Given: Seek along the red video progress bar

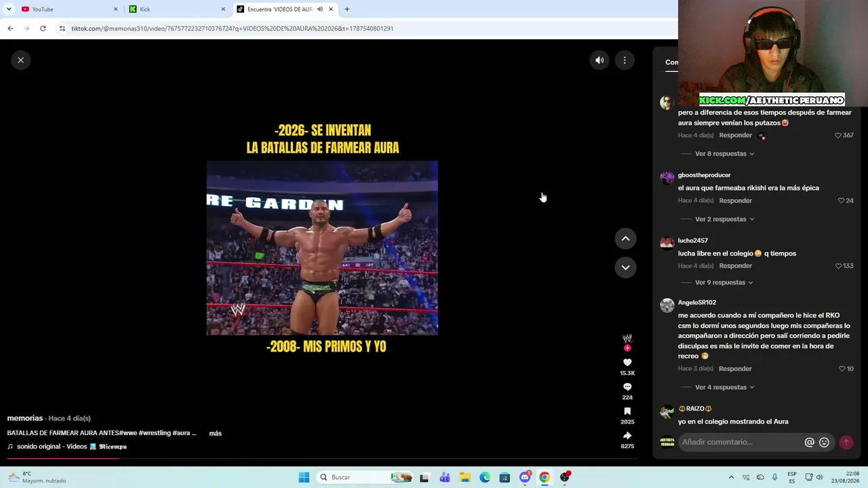Looking at the screenshot, I should [x=323, y=459].
